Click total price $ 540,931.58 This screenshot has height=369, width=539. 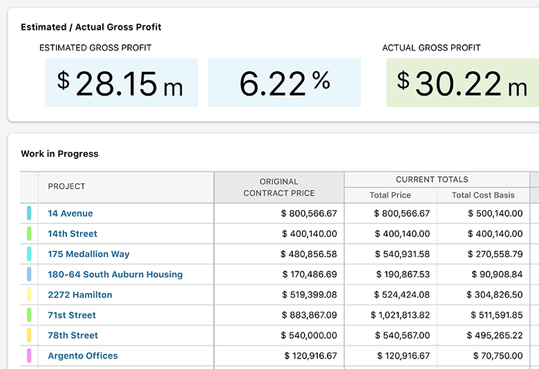[x=402, y=254]
